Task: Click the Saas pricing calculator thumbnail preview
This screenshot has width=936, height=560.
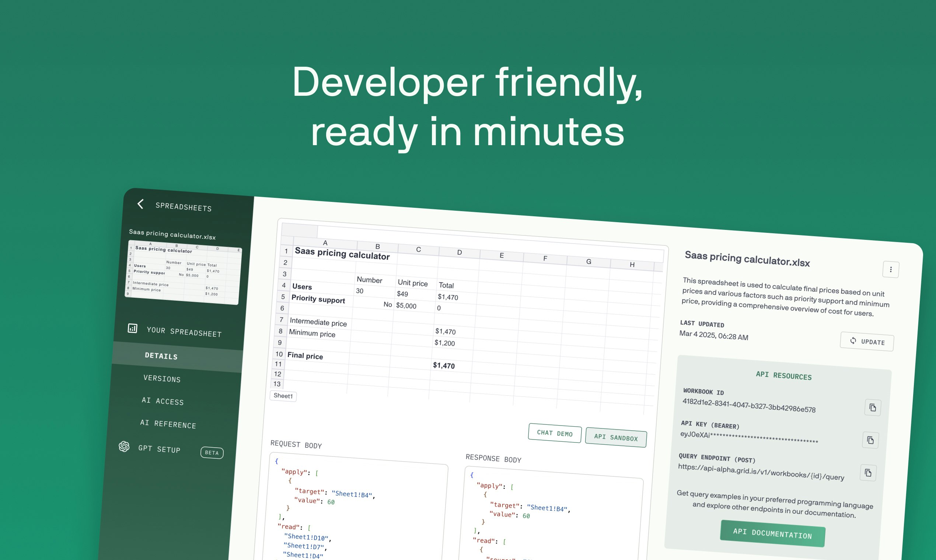Action: pos(184,273)
